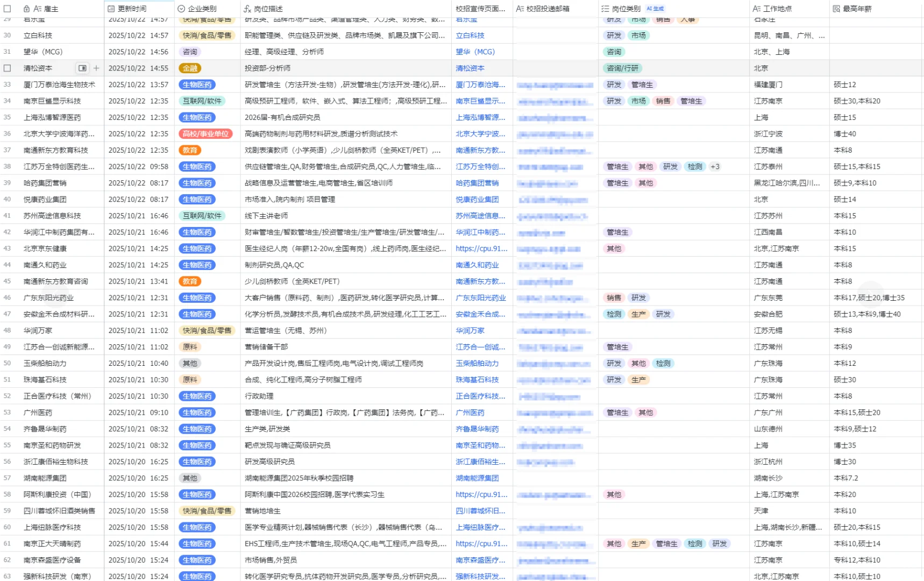Open the 校招投递邮箱 column header
This screenshot has height=581, width=924.
(556, 9)
